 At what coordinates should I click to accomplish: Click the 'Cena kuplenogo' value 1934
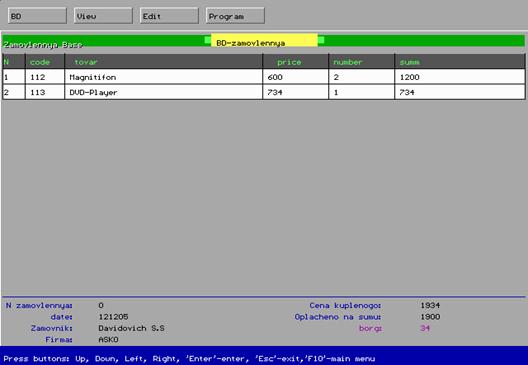pyautogui.click(x=430, y=305)
